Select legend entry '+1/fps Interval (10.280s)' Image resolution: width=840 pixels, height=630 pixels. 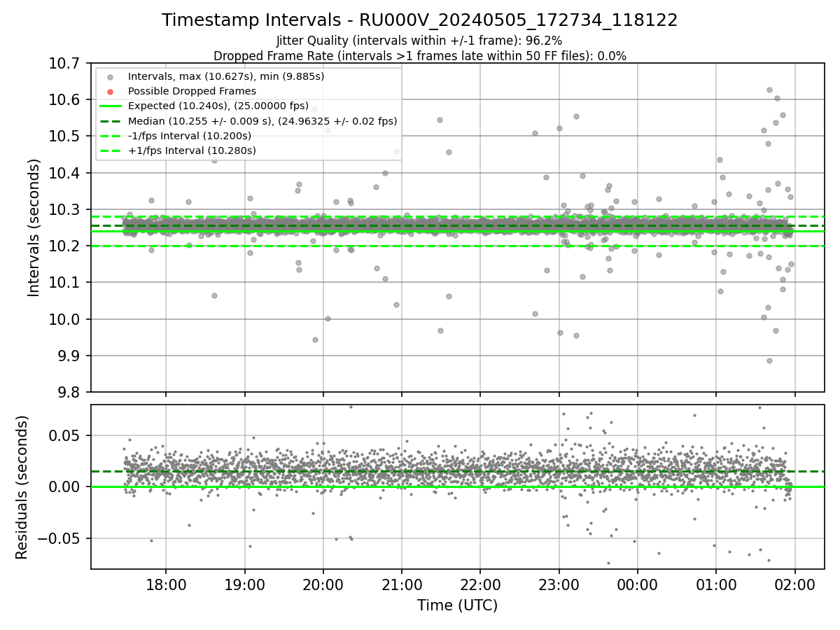pyautogui.click(x=192, y=150)
